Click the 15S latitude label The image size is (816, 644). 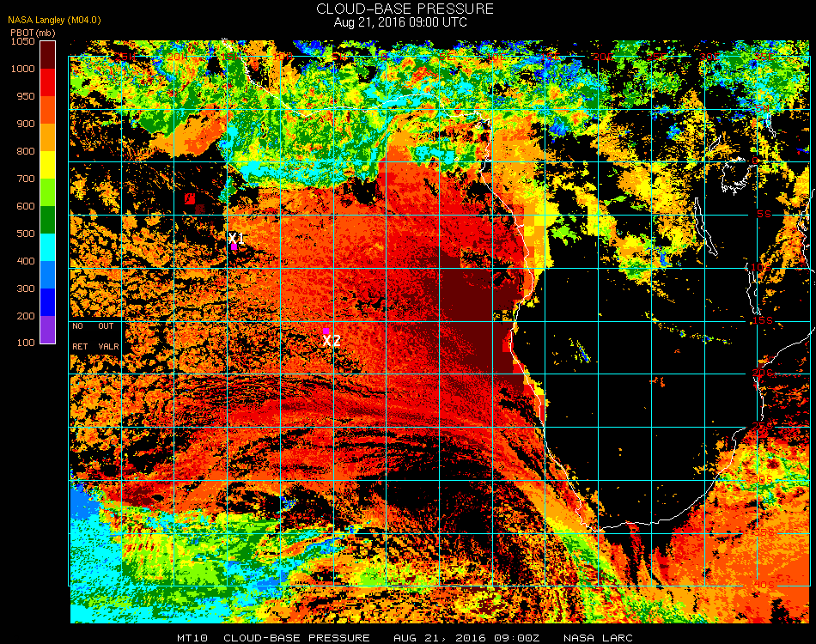(762, 320)
